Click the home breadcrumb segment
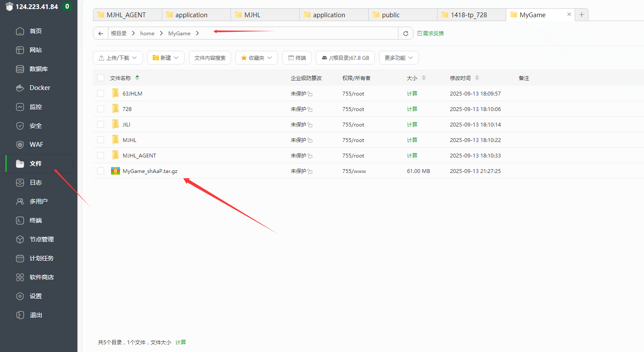The width and height of the screenshot is (644, 352). click(x=147, y=33)
